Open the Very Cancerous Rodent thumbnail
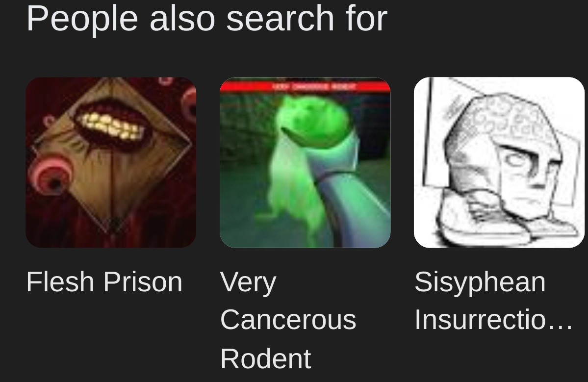This screenshot has width=588, height=382. pyautogui.click(x=305, y=162)
